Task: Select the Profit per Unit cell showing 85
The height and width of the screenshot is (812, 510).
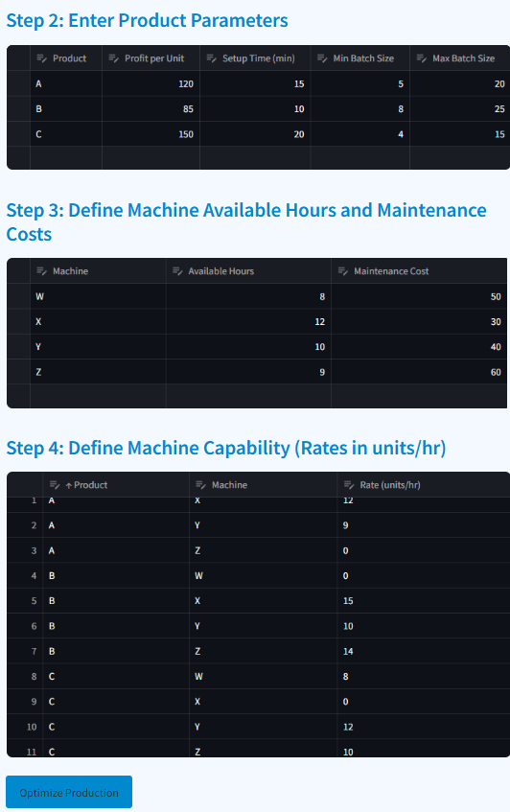Action: tap(151, 109)
